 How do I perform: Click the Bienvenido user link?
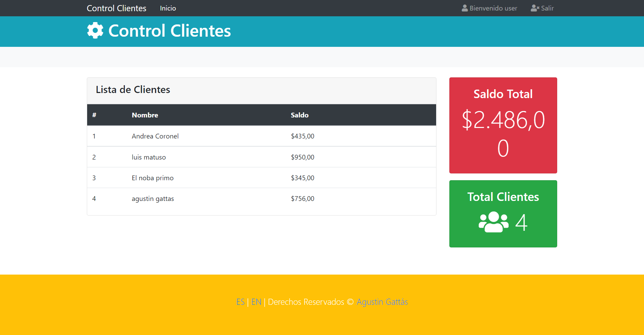(489, 8)
